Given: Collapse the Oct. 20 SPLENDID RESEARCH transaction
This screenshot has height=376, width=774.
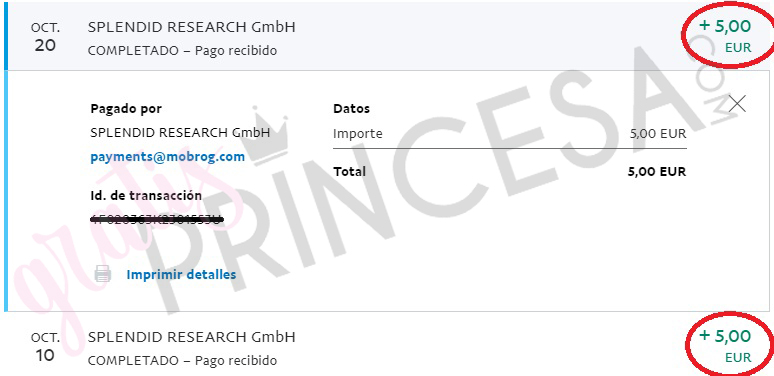Looking at the screenshot, I should 387,36.
